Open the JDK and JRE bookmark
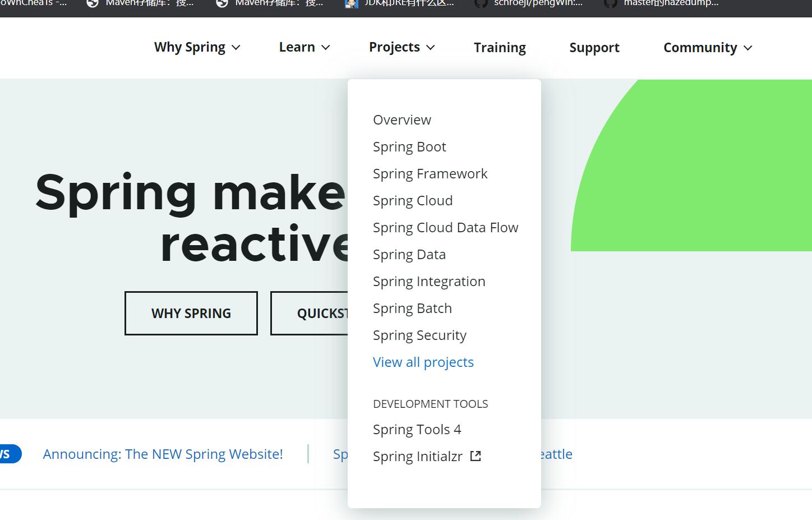The image size is (812, 520). point(400,3)
